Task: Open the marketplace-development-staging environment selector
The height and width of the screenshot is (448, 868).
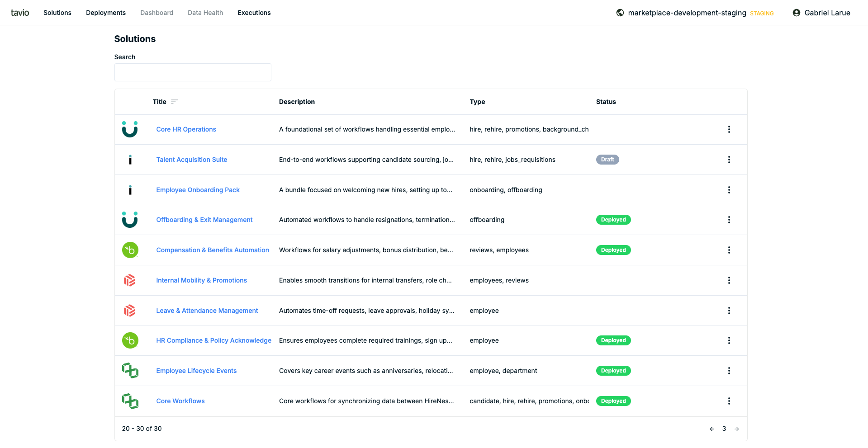Action: click(687, 13)
